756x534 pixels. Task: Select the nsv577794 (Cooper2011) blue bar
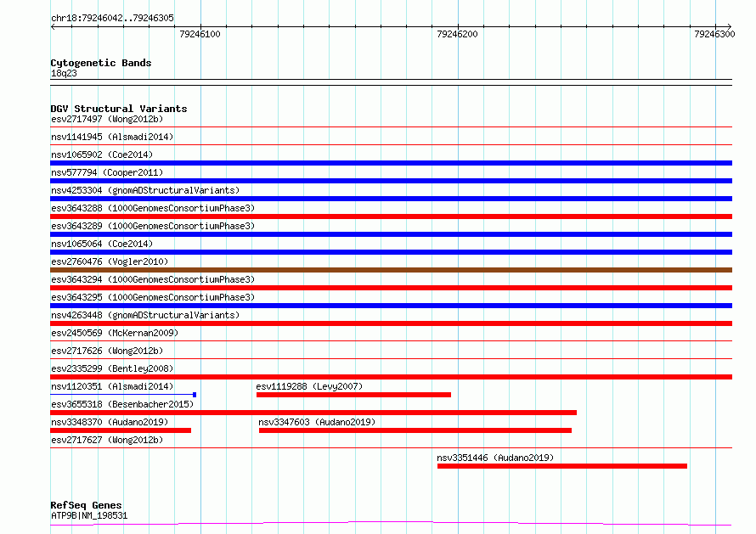point(391,181)
